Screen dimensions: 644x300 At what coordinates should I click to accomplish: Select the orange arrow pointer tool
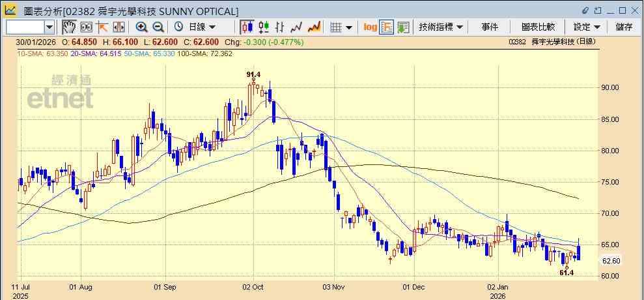point(102,27)
